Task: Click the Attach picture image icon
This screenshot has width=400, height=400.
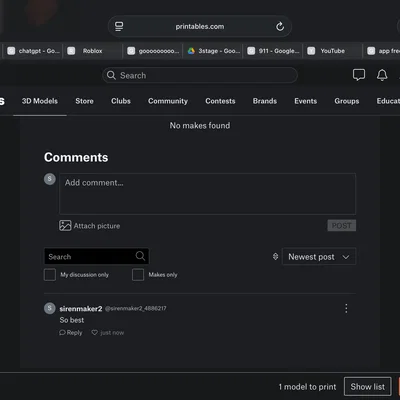Action: pos(65,226)
